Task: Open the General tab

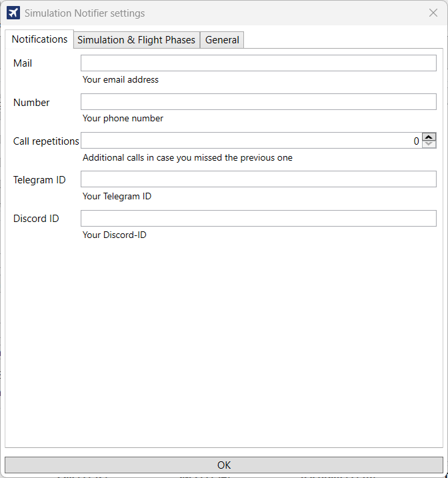Action: pyautogui.click(x=222, y=40)
